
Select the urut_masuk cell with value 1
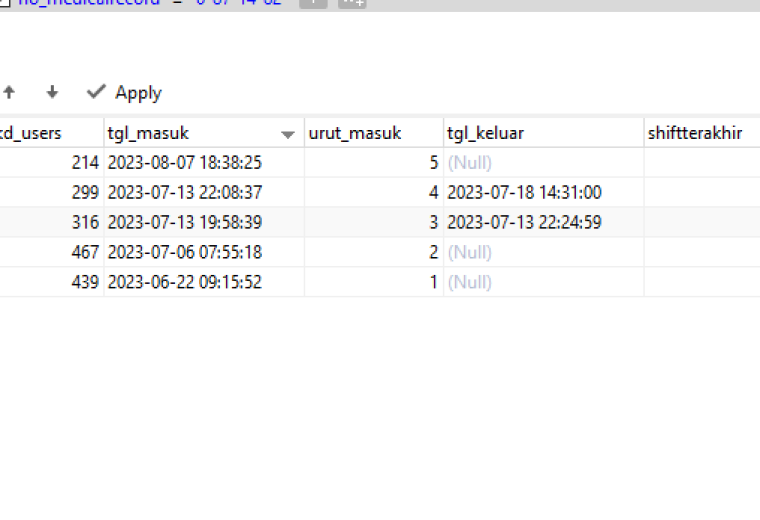tap(374, 282)
